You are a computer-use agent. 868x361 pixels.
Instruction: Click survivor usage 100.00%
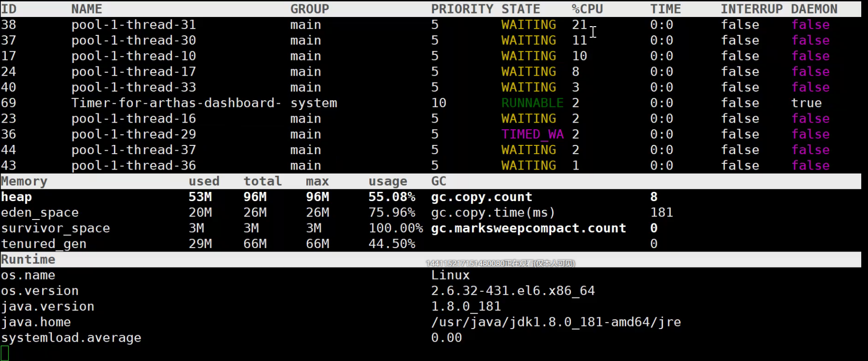tap(396, 228)
